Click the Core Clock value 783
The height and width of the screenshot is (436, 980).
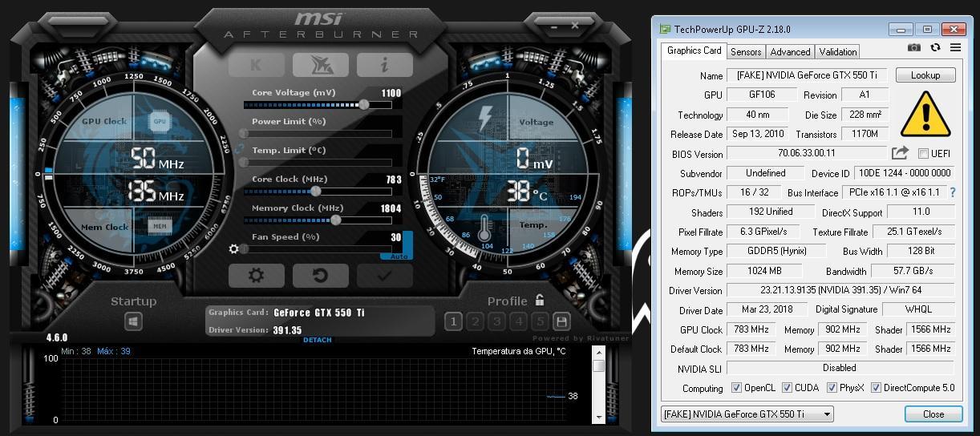tap(394, 180)
